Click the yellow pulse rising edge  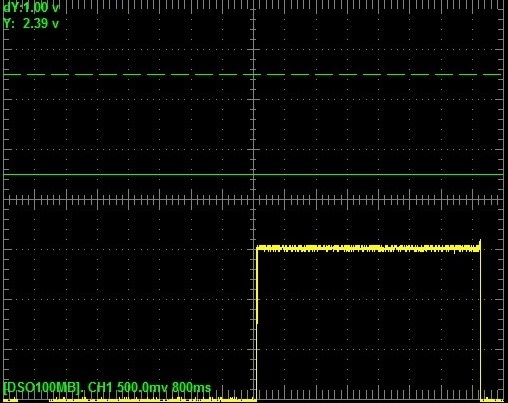(x=257, y=323)
